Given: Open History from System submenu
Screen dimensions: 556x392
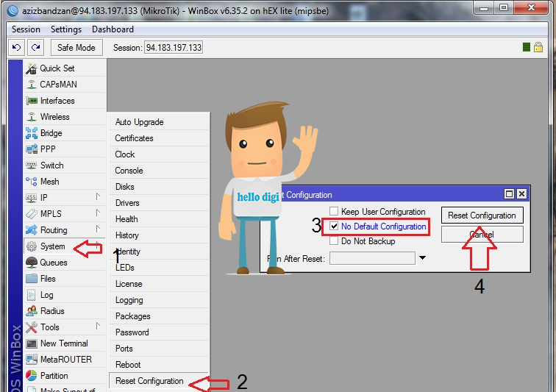Looking at the screenshot, I should coord(159,235).
